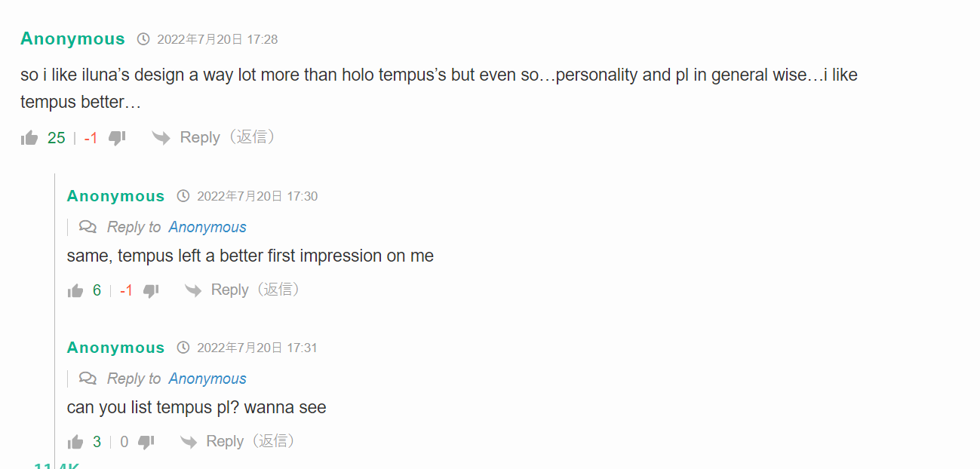Click reply arrow icon on top comment

pos(161,138)
